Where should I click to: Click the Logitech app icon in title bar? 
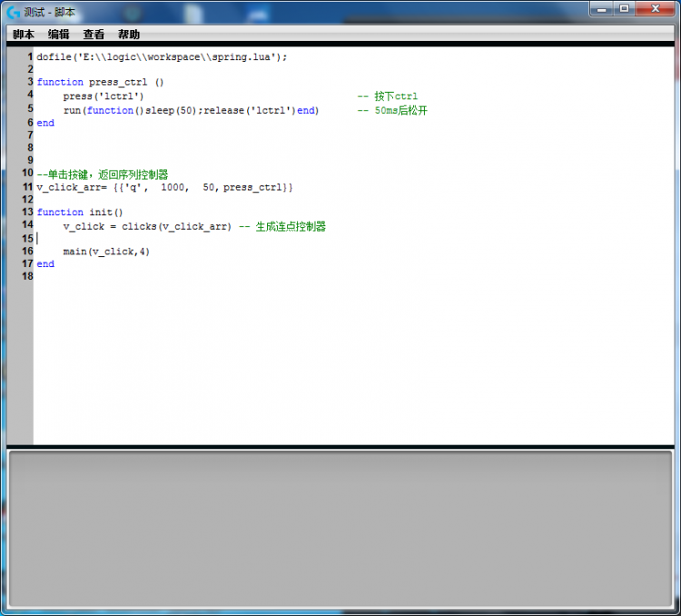coord(14,12)
